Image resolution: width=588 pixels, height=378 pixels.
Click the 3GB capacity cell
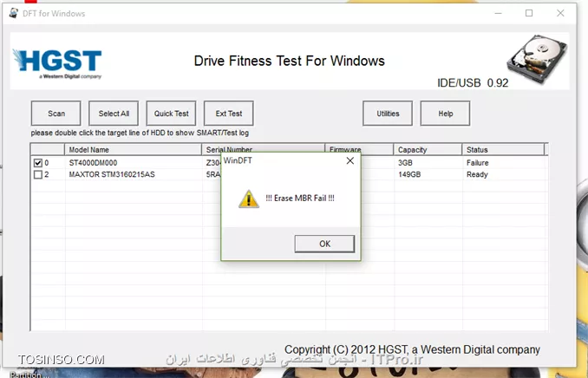(x=405, y=163)
